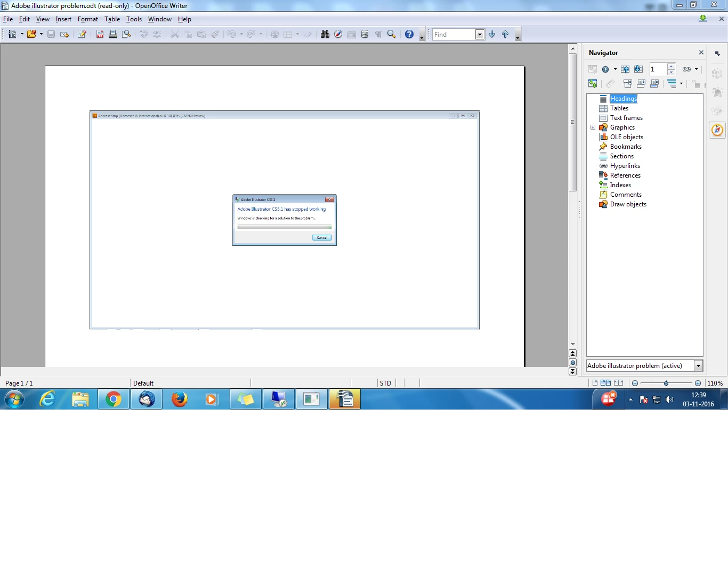Select Comments in the Navigator tree
The height and width of the screenshot is (561, 728).
(x=626, y=195)
